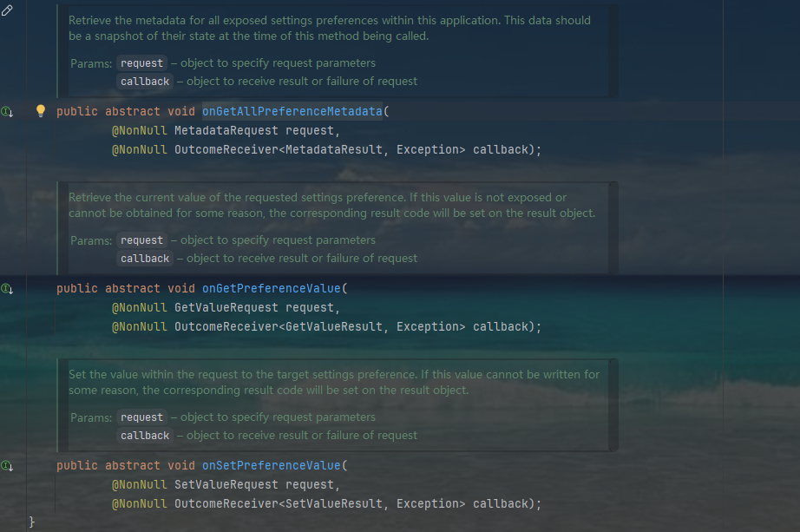Image resolution: width=800 pixels, height=532 pixels.
Task: Click the closing brace at the file end
Action: [32, 522]
